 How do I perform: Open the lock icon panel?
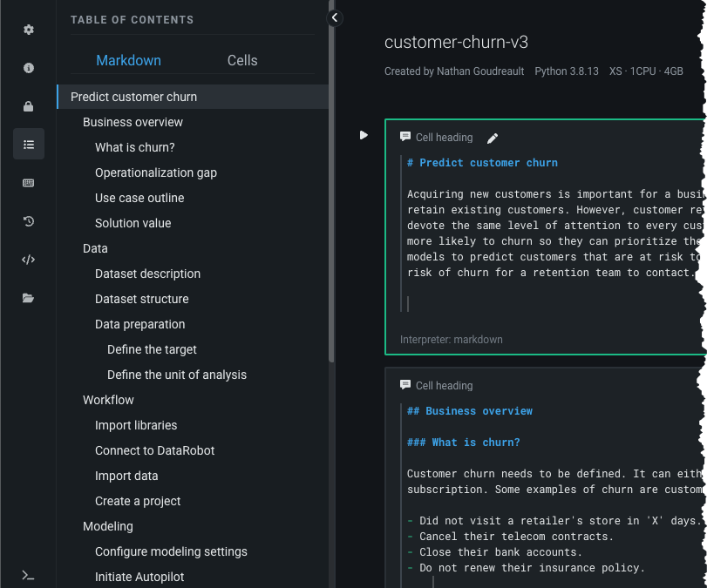click(x=29, y=106)
